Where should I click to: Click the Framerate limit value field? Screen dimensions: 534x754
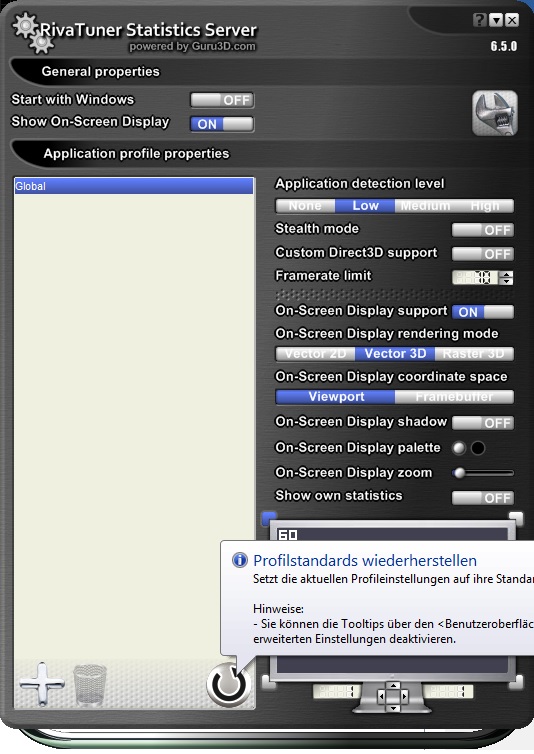coord(475,277)
